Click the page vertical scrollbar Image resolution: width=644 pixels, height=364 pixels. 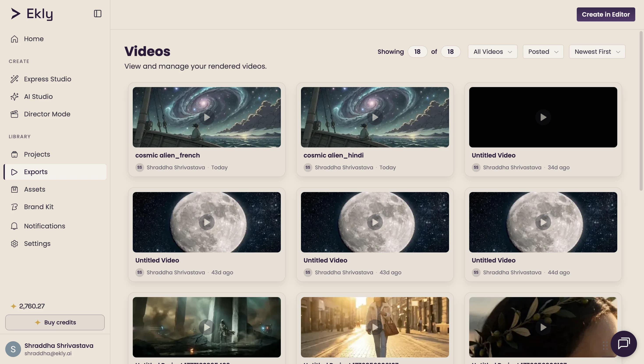[641, 111]
